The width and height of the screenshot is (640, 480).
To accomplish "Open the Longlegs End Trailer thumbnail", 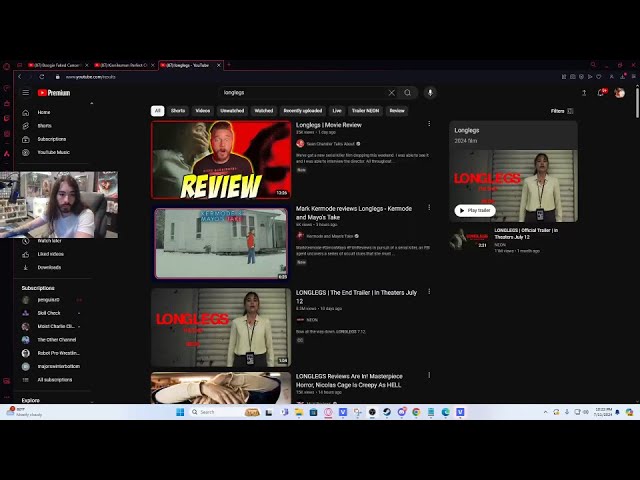I will [220, 327].
